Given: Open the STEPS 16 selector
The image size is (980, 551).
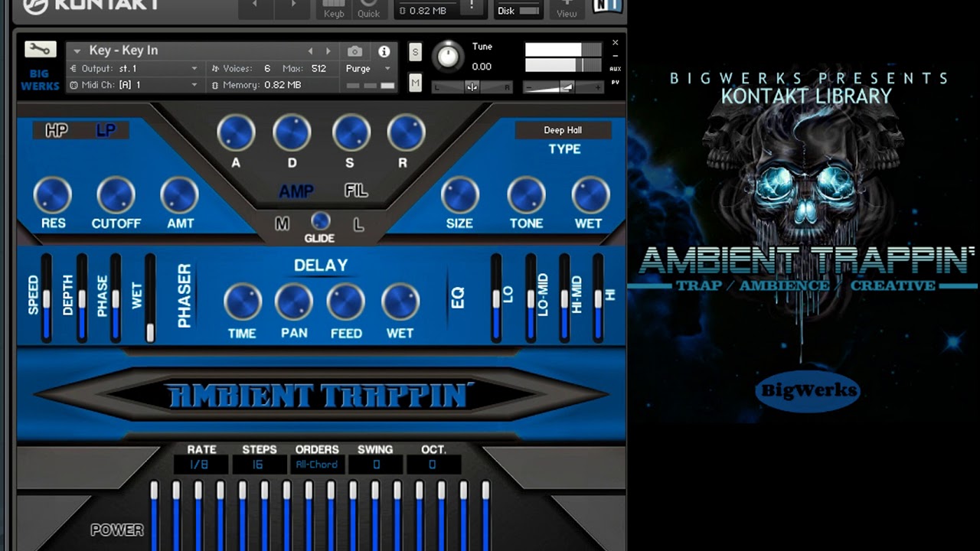Looking at the screenshot, I should click(259, 465).
